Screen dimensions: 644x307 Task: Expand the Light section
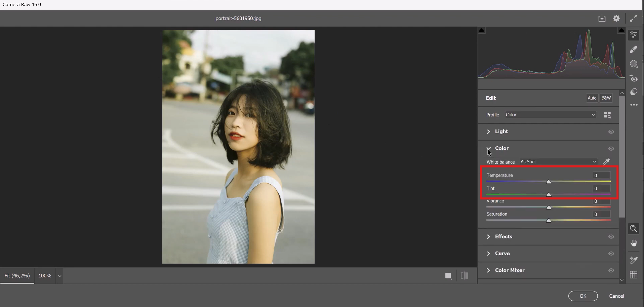(488, 131)
